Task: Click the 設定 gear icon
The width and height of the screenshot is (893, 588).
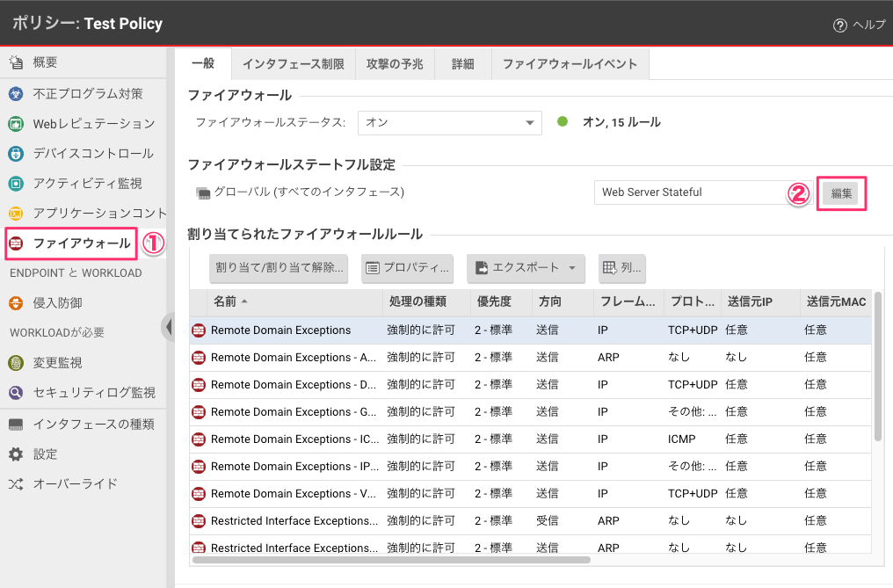Action: click(16, 454)
